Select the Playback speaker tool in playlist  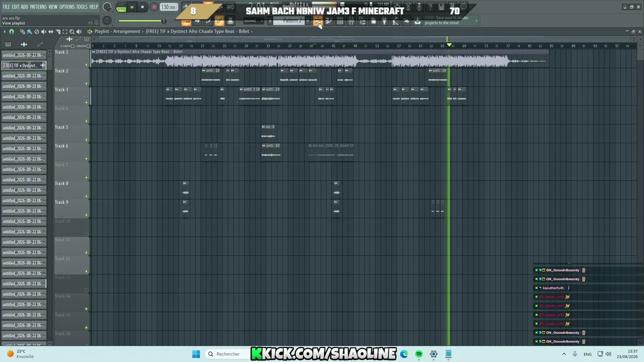tap(78, 32)
